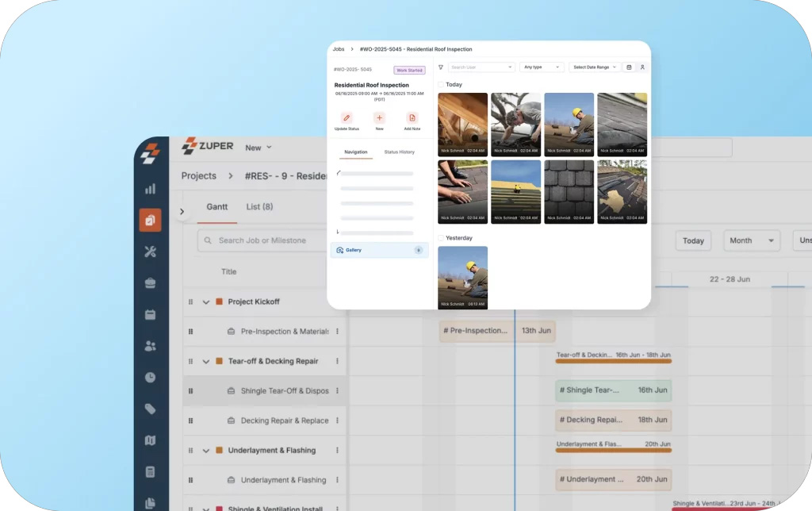This screenshot has height=511, width=812.
Task: Open the calendar icon beside Select Date Range
Action: 627,67
